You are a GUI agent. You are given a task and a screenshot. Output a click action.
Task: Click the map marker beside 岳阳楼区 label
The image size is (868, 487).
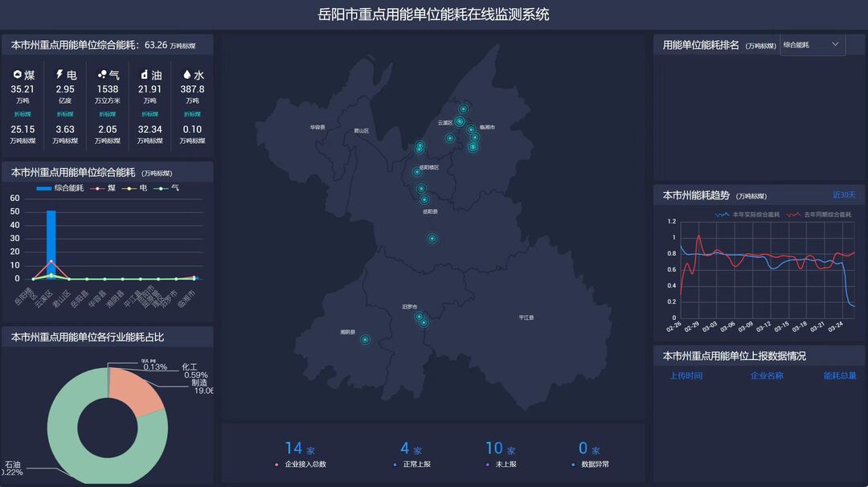[x=417, y=172]
